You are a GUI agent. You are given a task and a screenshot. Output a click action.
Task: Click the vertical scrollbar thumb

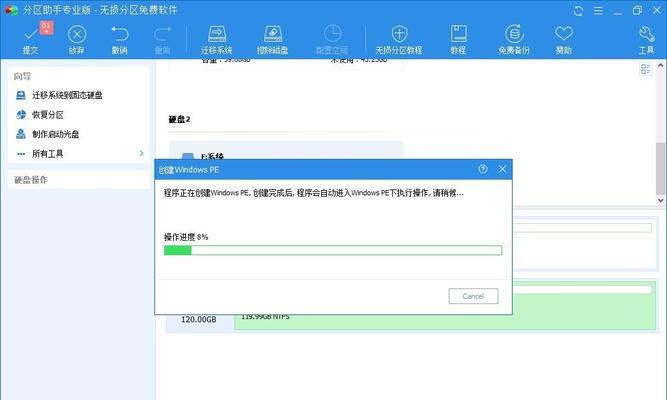tap(661, 168)
